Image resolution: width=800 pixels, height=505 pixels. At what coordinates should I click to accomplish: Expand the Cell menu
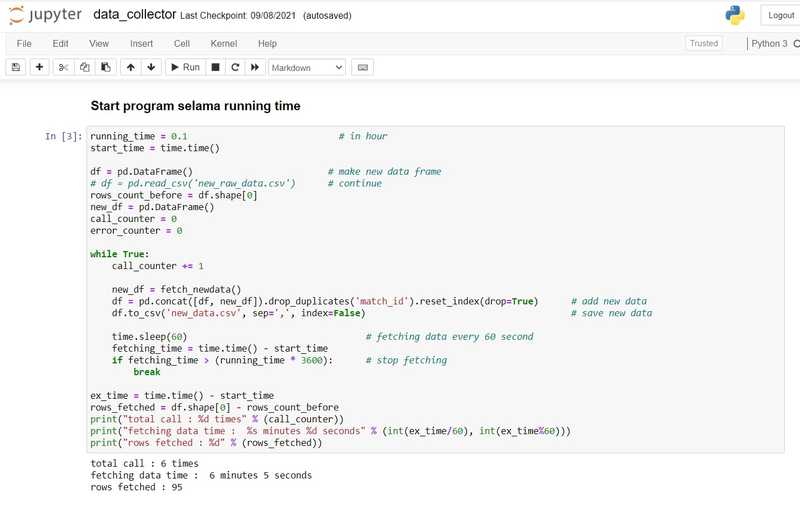point(181,44)
